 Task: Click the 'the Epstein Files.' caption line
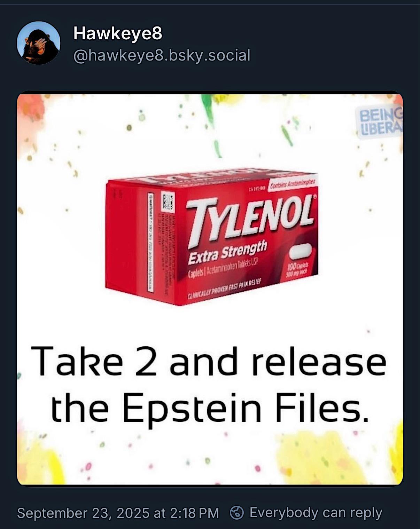(x=210, y=408)
